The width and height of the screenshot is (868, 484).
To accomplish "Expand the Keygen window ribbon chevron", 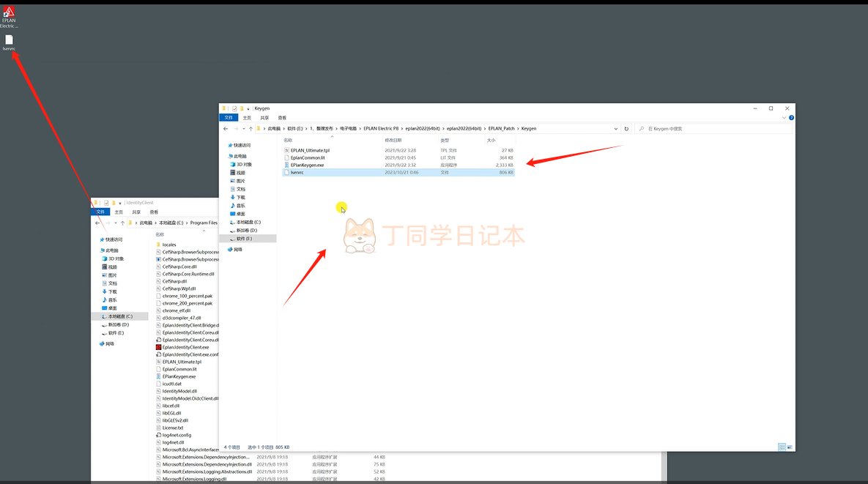I will 784,117.
